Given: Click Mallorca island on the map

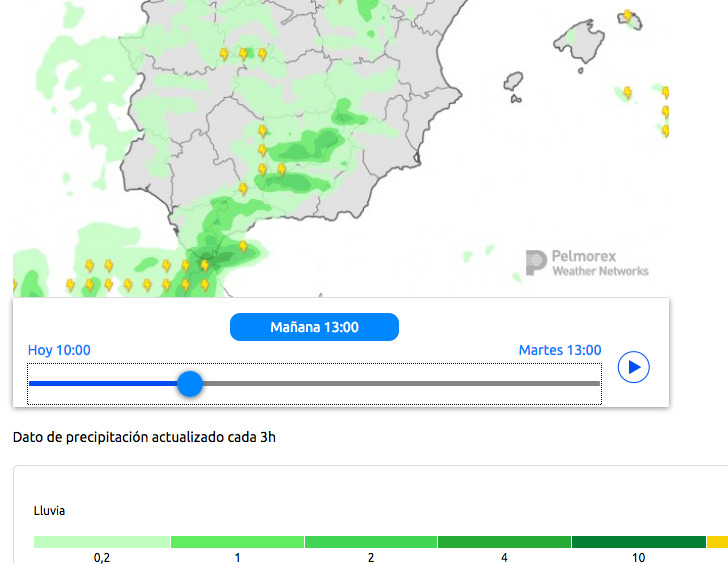Looking at the screenshot, I should (x=579, y=41).
